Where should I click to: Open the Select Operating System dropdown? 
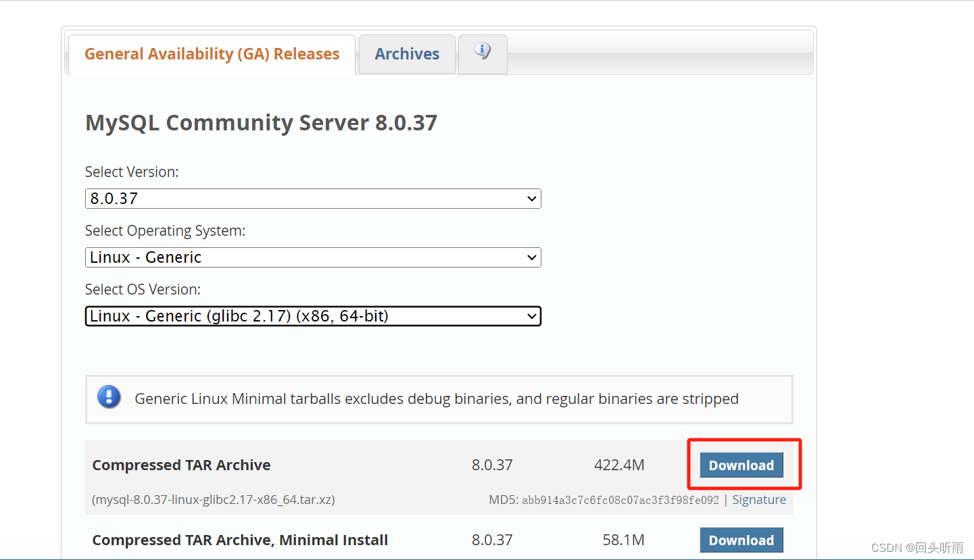(312, 257)
